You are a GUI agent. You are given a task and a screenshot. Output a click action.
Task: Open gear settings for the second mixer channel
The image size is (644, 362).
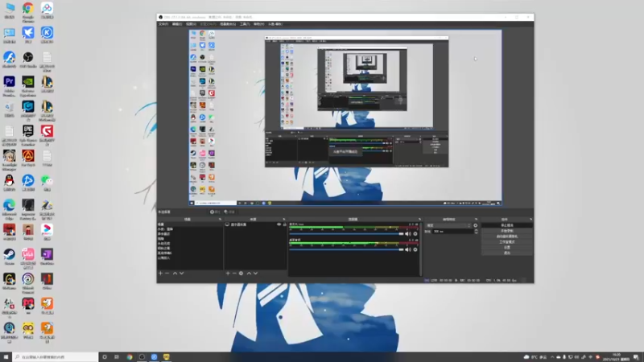[415, 249]
